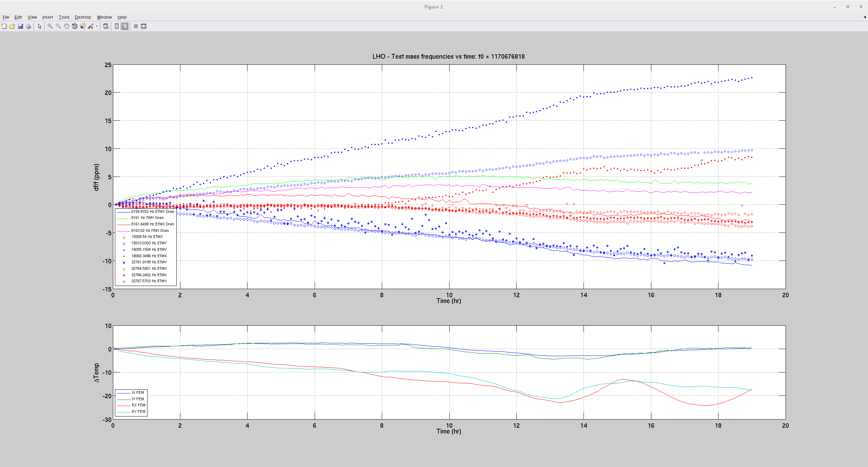Screen dimensions: 868x467
Task: Close the Figure 1 window
Action: coord(861,7)
